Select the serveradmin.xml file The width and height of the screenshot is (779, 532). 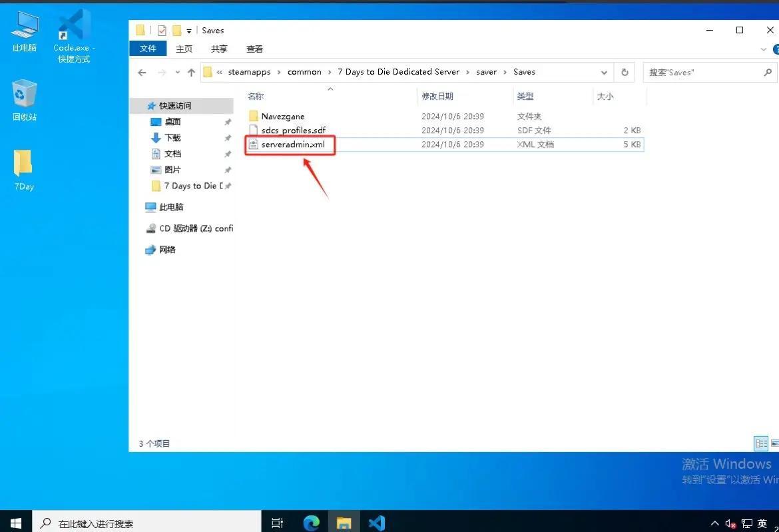tap(294, 144)
